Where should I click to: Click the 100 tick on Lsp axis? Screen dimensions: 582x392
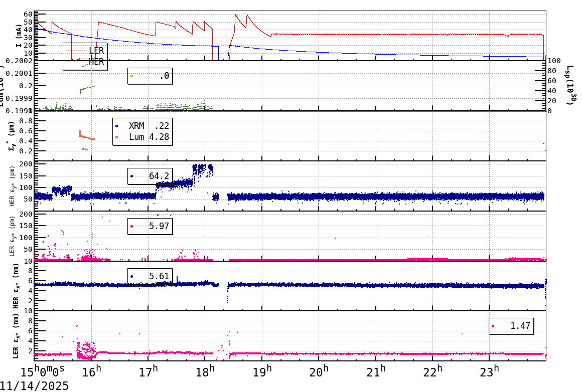[x=554, y=61]
